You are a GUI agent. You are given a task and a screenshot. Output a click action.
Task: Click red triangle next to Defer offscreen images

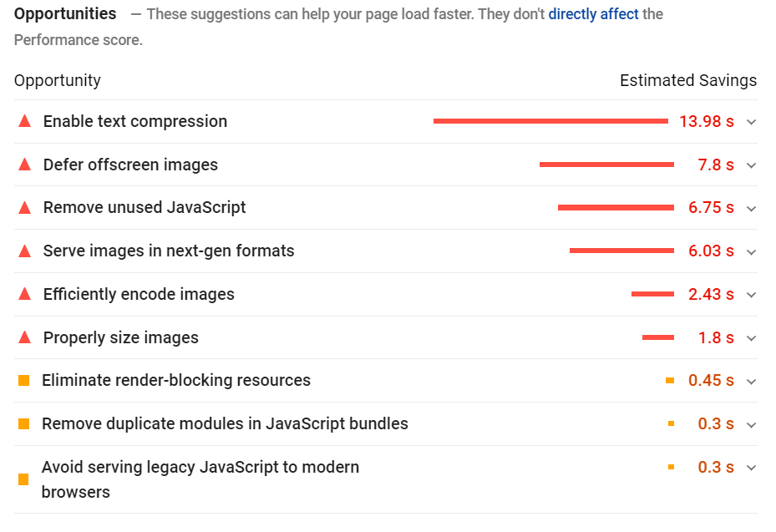(x=24, y=165)
